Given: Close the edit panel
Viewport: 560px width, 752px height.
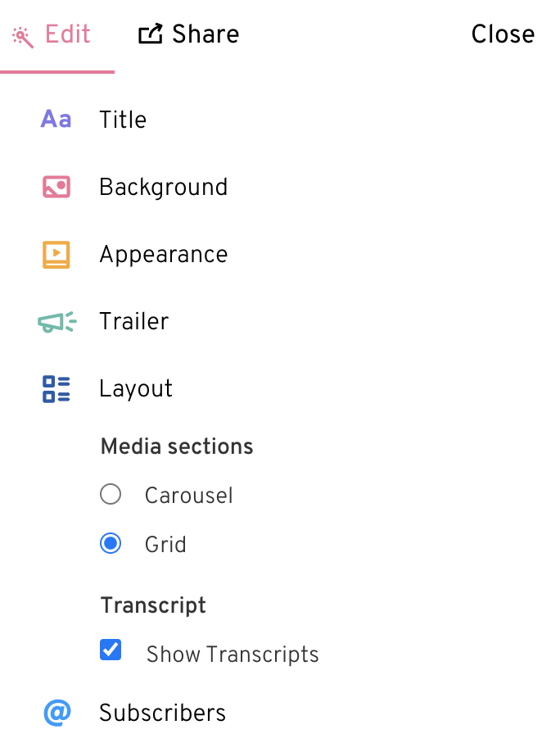Looking at the screenshot, I should (x=503, y=34).
